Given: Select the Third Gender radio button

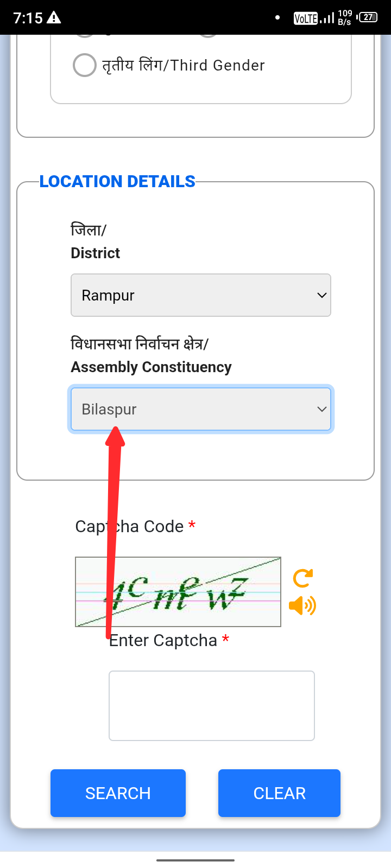Looking at the screenshot, I should point(84,65).
